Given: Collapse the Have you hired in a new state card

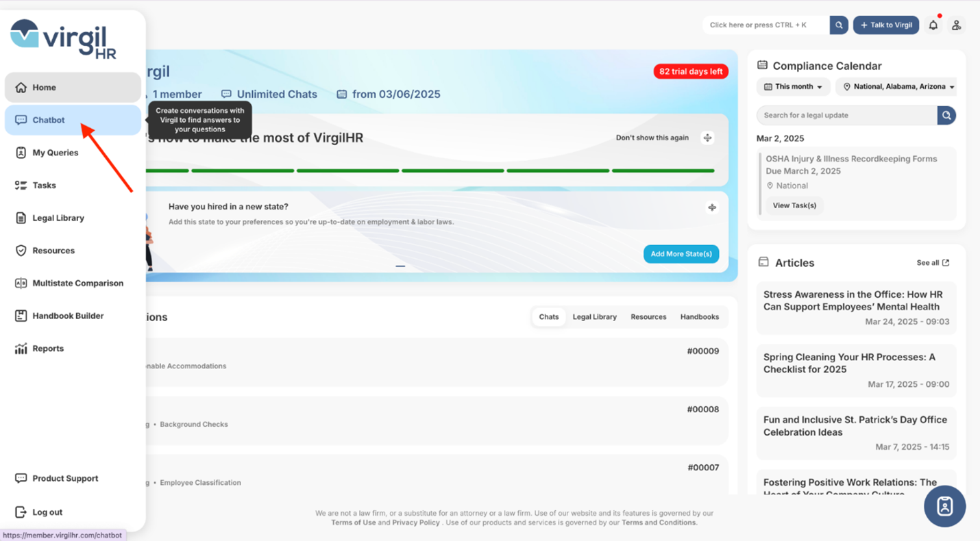Looking at the screenshot, I should pyautogui.click(x=712, y=207).
